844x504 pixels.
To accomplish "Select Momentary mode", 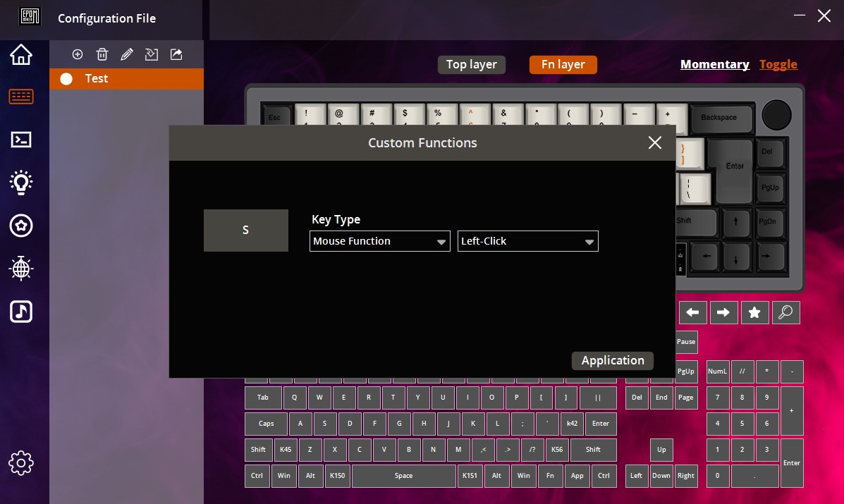I will (x=714, y=64).
